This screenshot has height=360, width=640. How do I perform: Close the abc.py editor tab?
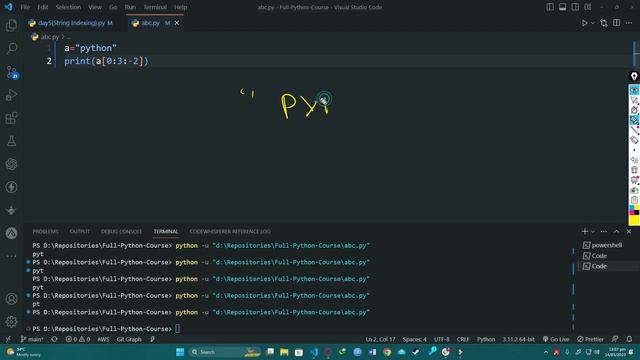[x=177, y=23]
